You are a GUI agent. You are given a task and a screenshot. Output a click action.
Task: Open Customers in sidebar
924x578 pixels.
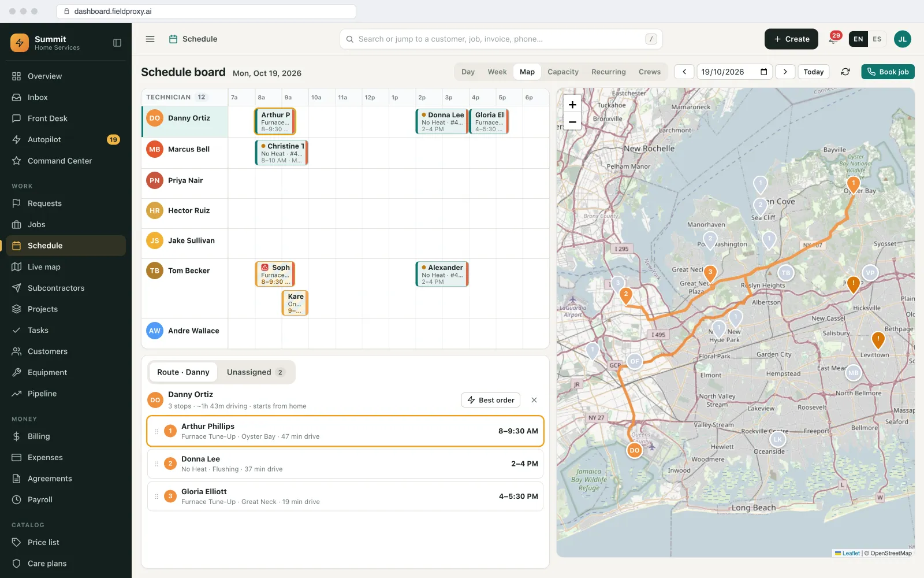click(x=65, y=351)
